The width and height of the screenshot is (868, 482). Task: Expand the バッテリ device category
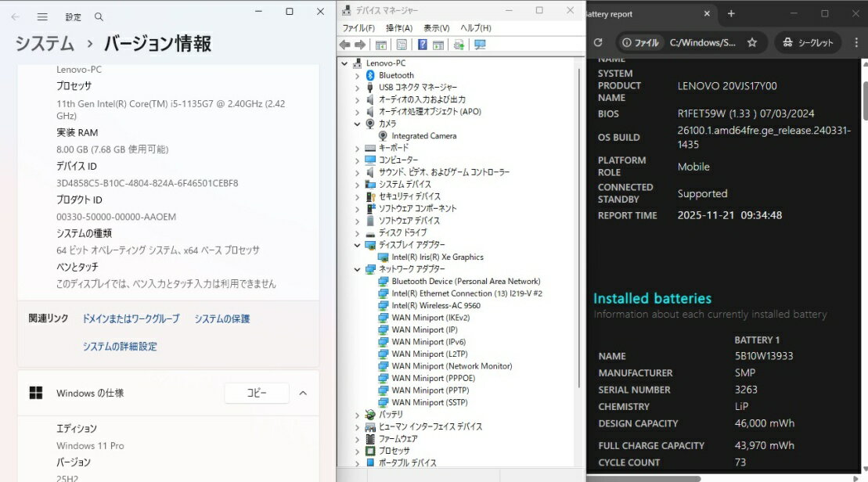pos(358,414)
